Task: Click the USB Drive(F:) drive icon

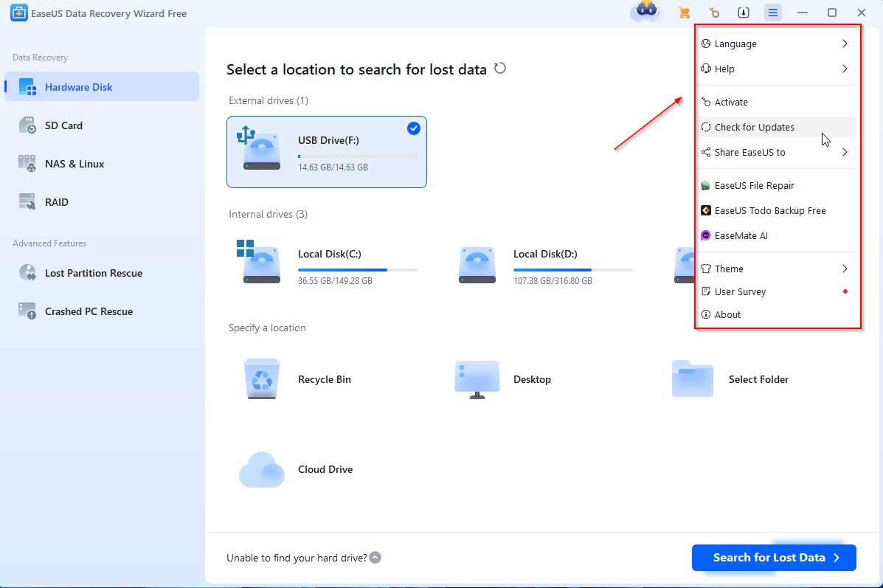Action: [x=260, y=149]
